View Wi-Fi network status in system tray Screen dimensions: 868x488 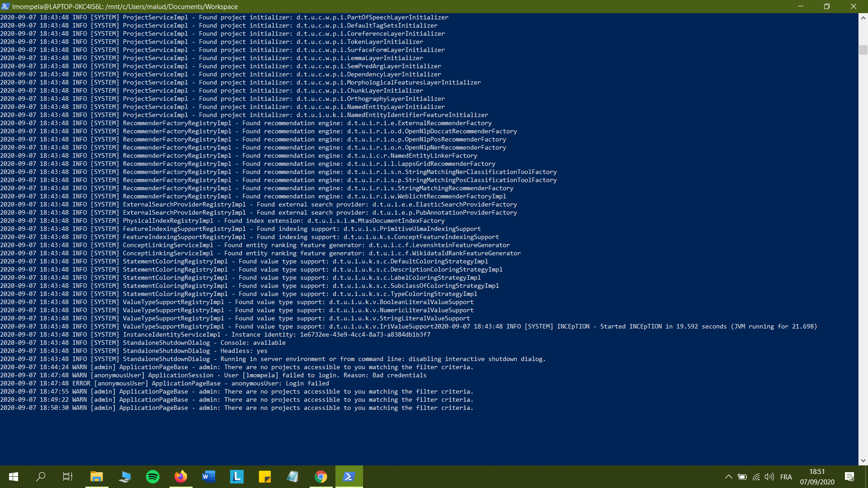coord(756,477)
